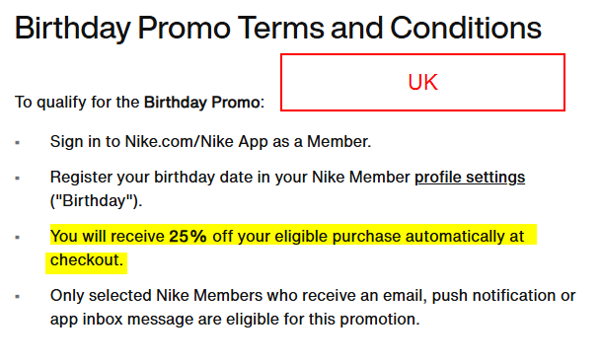Click the bold Birthday Promo text

tap(202, 103)
